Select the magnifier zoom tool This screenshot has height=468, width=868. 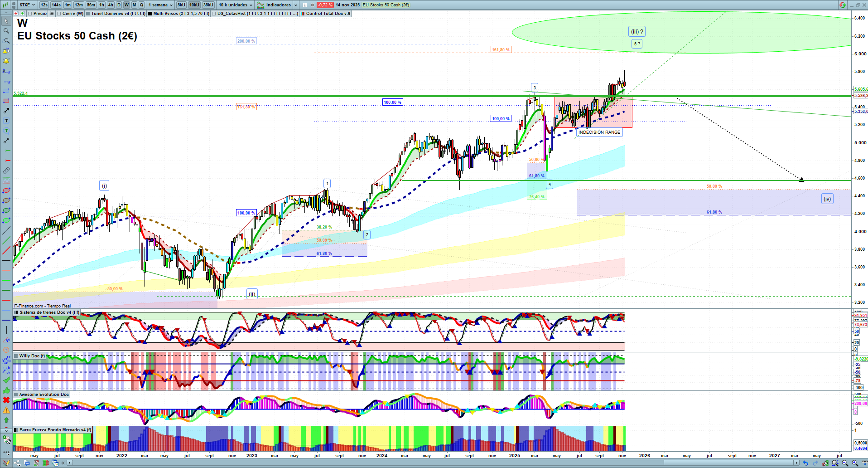(6, 31)
